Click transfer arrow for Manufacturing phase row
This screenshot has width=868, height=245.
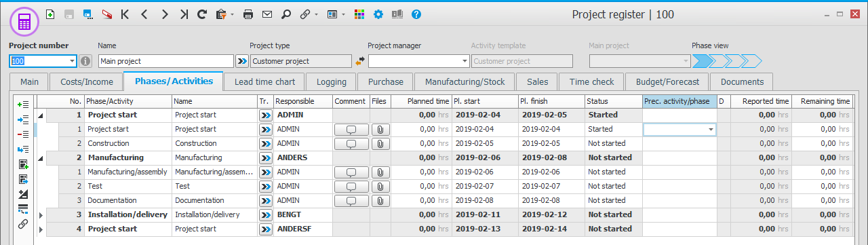pos(265,158)
